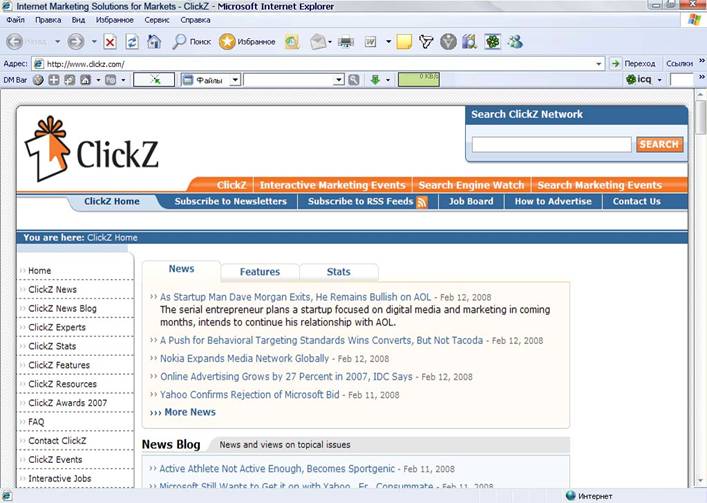Image resolution: width=707 pixels, height=503 pixels.
Task: Click the DM Bar globe icon
Action: point(38,80)
